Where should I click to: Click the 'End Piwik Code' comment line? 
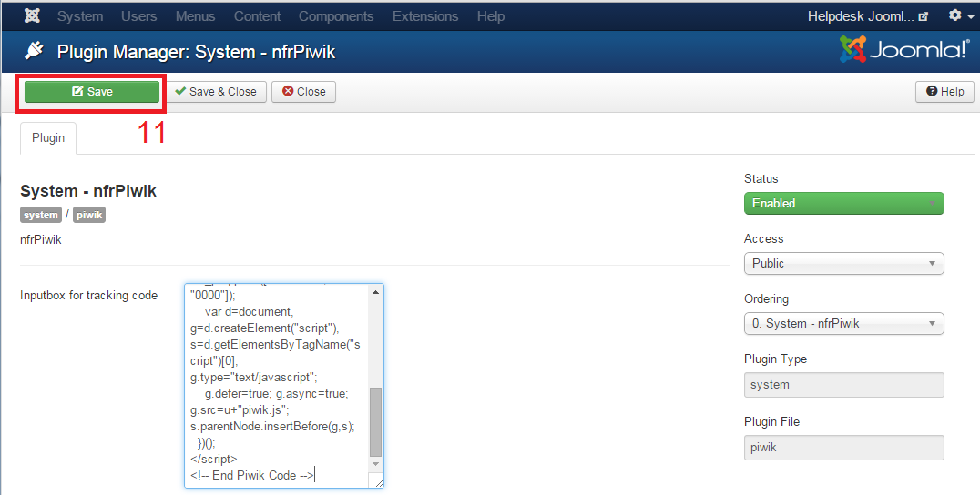click(252, 475)
